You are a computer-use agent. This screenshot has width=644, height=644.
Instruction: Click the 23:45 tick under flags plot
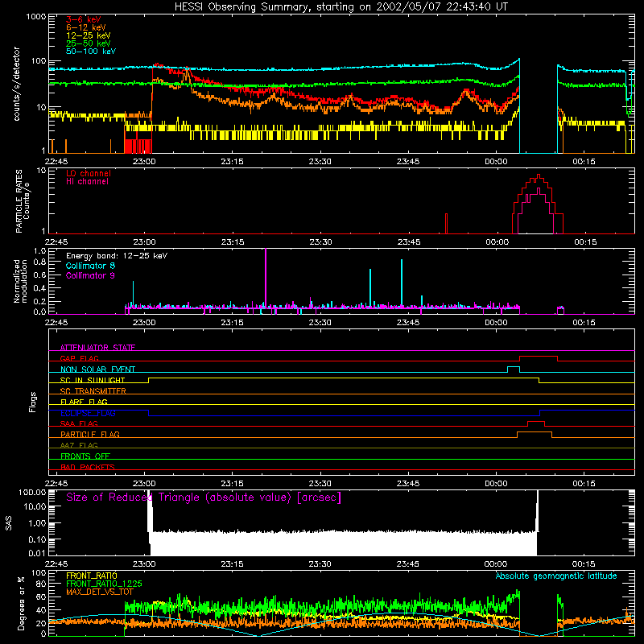click(x=408, y=484)
